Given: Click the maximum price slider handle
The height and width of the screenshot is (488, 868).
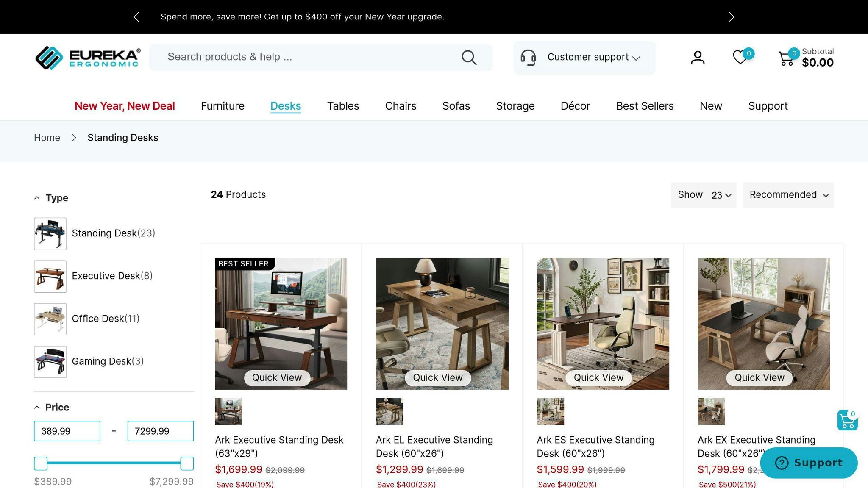Looking at the screenshot, I should pos(187,463).
